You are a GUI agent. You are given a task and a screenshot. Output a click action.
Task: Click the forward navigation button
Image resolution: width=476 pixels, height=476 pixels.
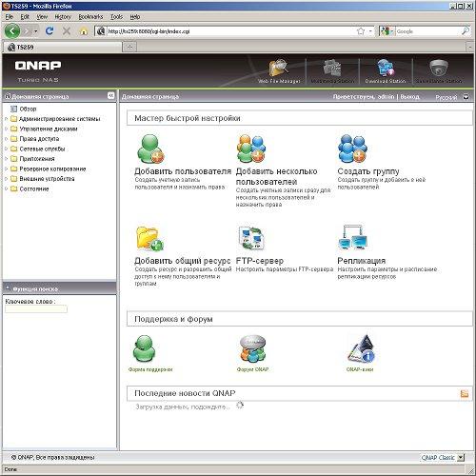click(x=28, y=31)
